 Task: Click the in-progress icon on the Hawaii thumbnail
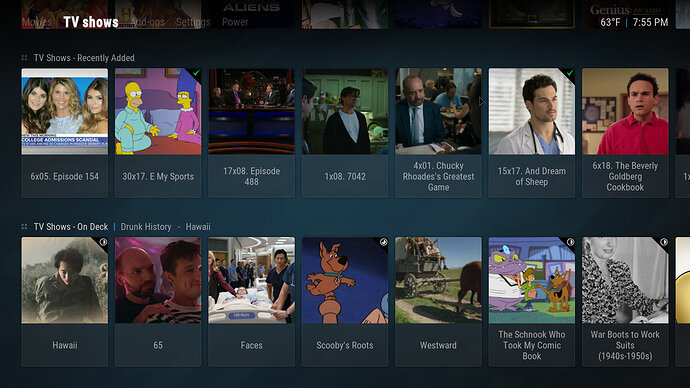[x=103, y=242]
